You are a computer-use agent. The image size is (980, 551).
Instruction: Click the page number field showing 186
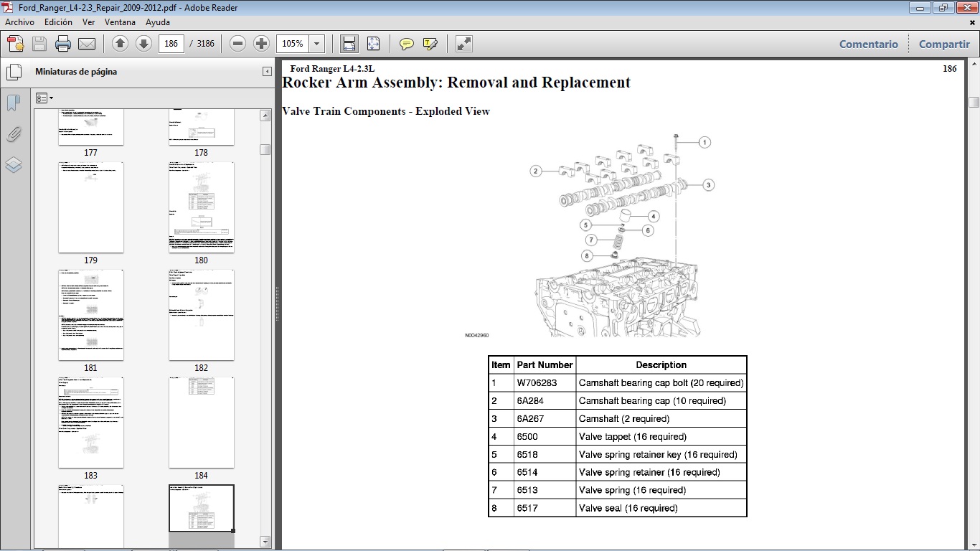click(171, 44)
